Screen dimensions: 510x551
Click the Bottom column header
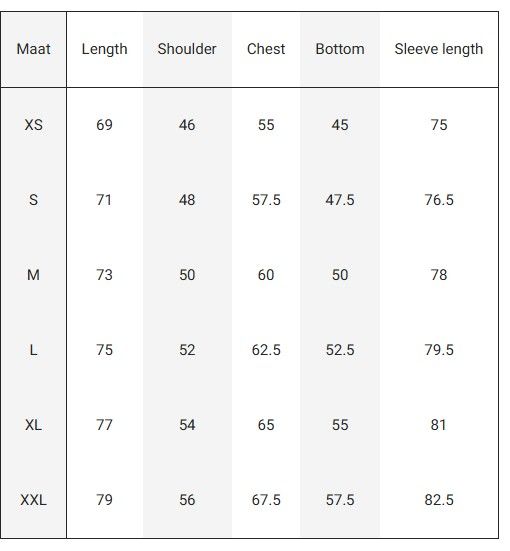pyautogui.click(x=340, y=49)
